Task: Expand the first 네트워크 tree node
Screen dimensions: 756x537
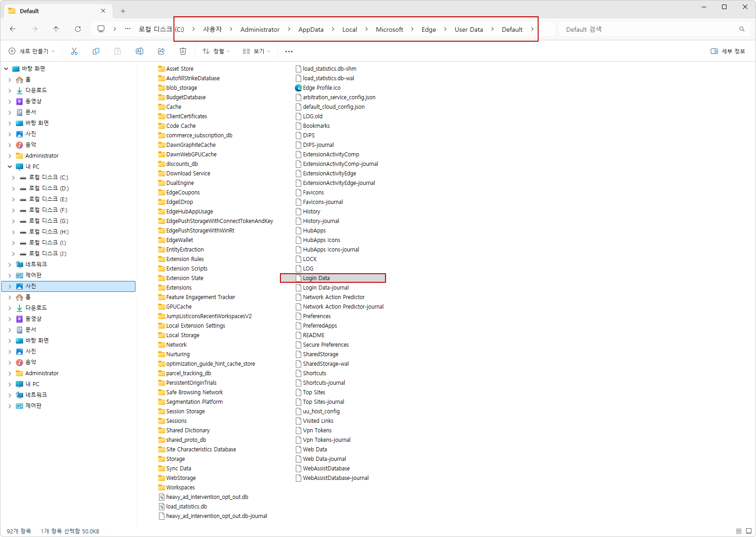Action: point(10,265)
